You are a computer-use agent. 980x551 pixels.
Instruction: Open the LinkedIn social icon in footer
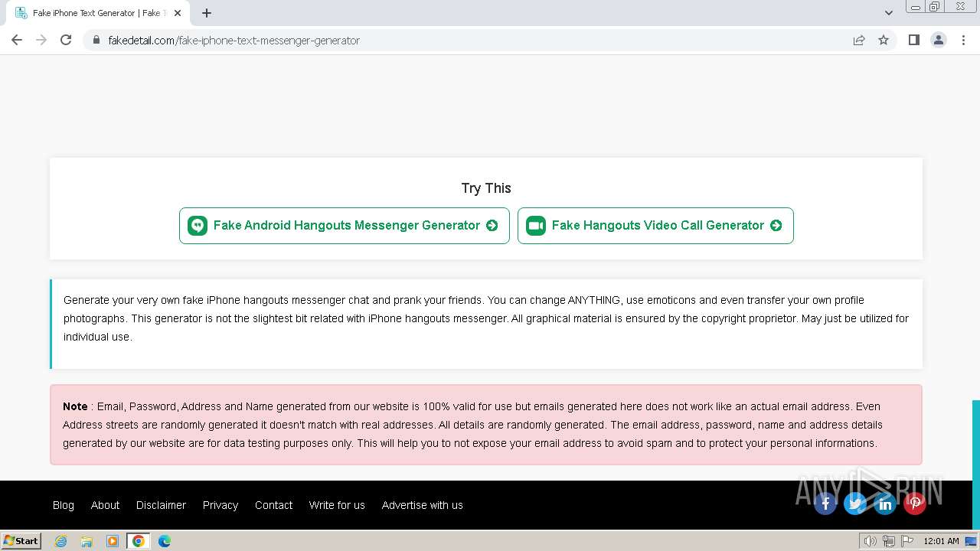click(x=884, y=503)
